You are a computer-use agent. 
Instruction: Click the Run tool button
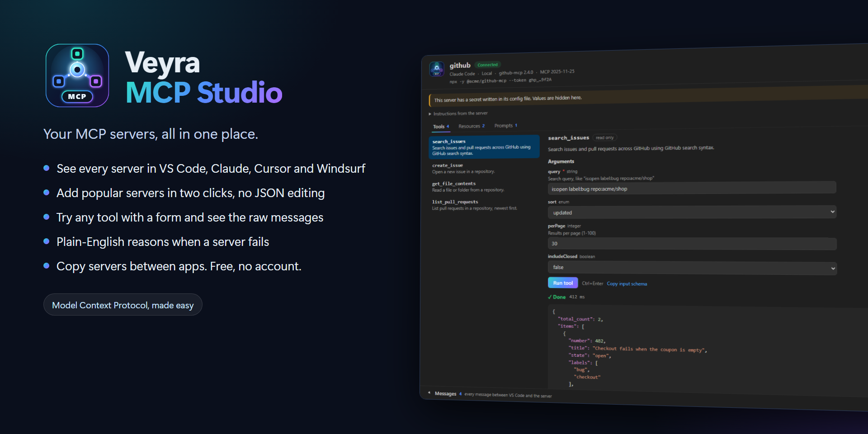(563, 283)
